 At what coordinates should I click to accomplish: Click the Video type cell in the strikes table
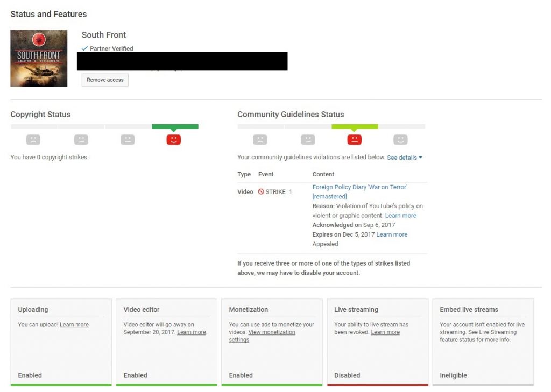click(x=245, y=192)
